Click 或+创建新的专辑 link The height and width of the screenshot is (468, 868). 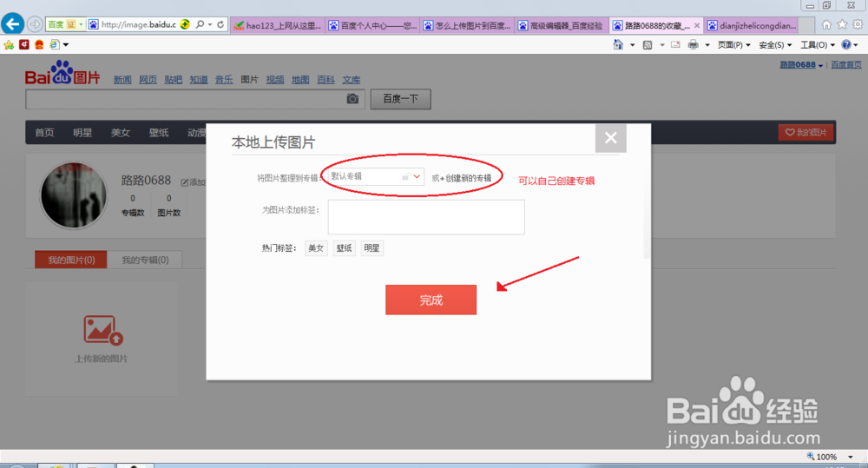(462, 178)
